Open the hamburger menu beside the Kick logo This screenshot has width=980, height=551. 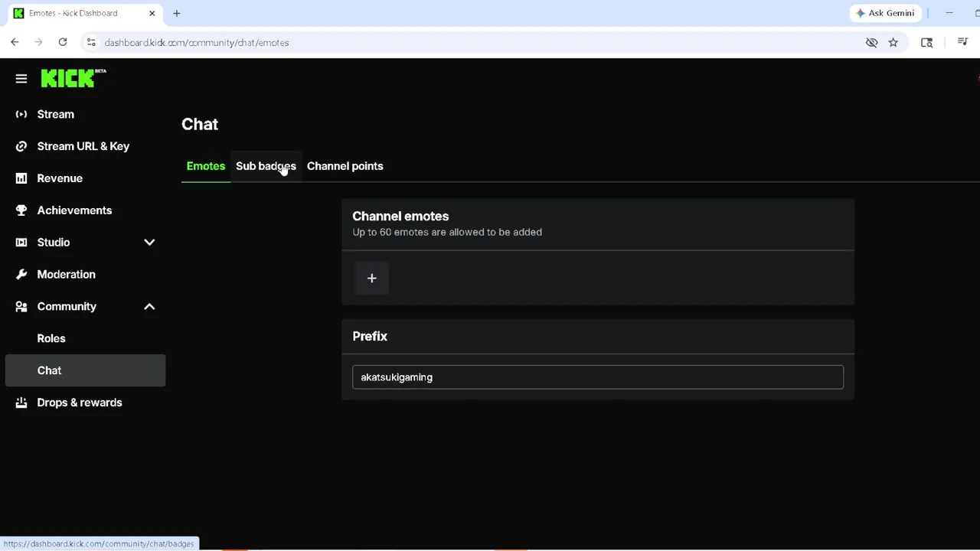(x=21, y=78)
